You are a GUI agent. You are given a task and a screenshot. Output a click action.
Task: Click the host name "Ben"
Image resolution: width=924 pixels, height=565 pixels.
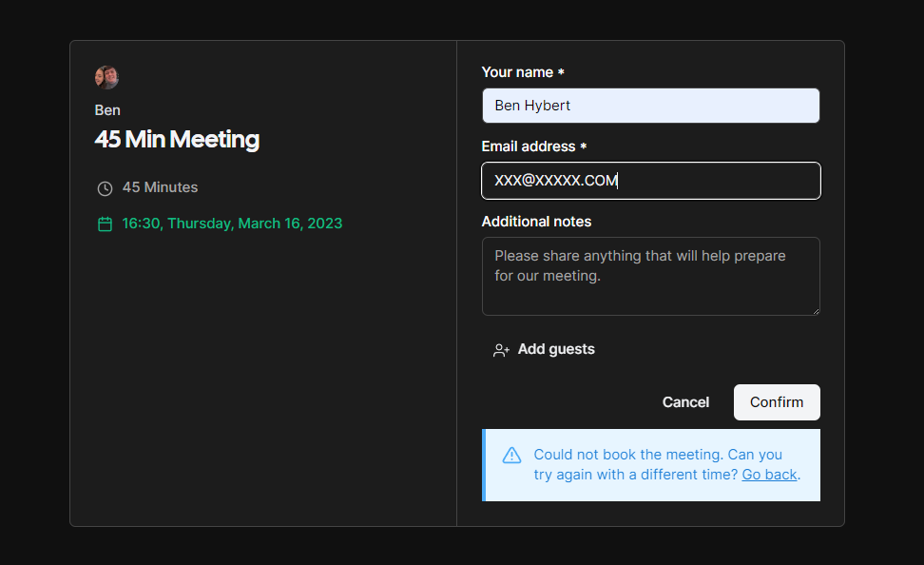[106, 110]
